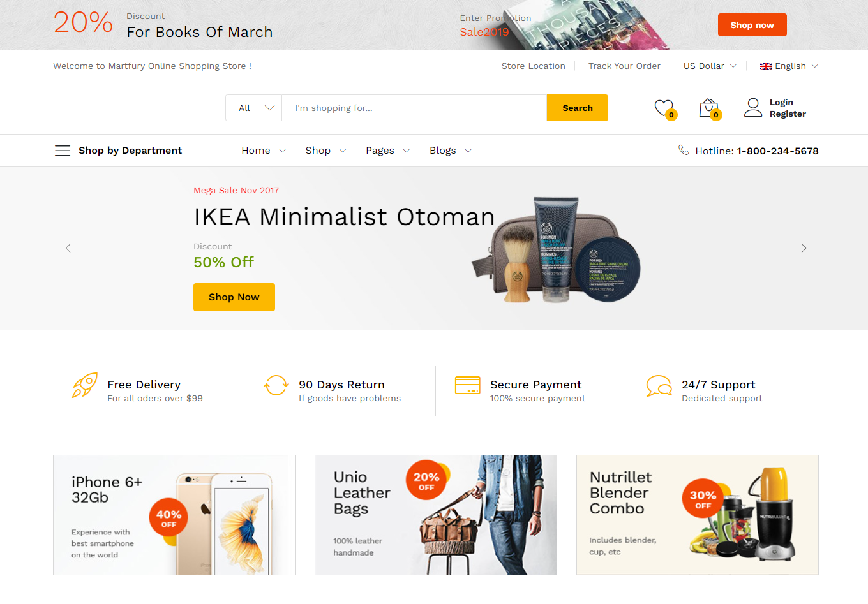The width and height of the screenshot is (868, 604).
Task: Click the orange Shop now promo button
Action: pos(752,25)
